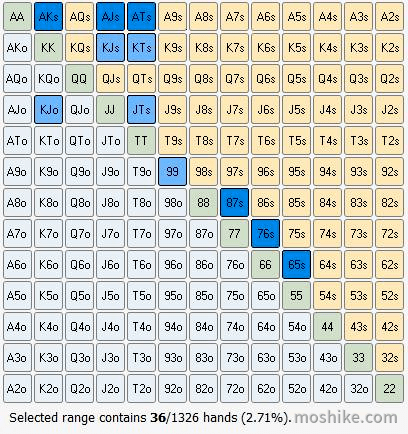Add ATo to the range
The width and height of the screenshot is (408, 434).
(17, 141)
